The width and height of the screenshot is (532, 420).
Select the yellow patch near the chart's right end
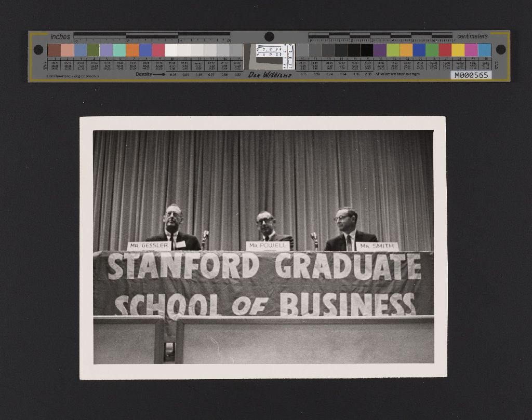point(458,50)
